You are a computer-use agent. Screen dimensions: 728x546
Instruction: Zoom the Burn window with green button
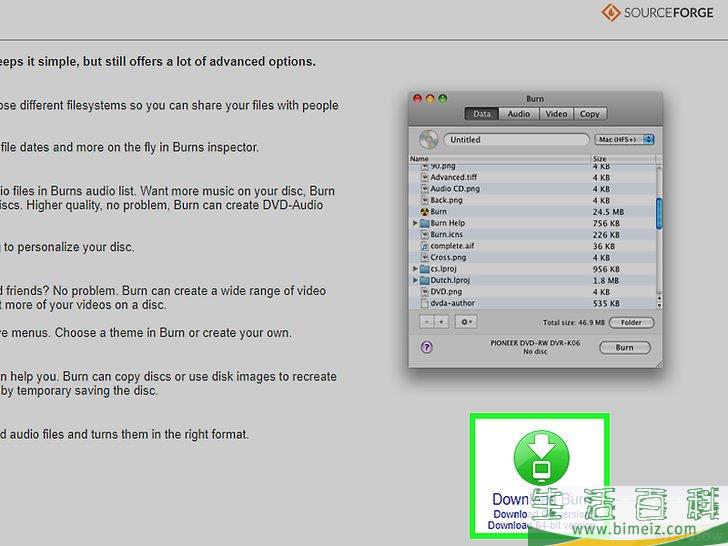(442, 98)
